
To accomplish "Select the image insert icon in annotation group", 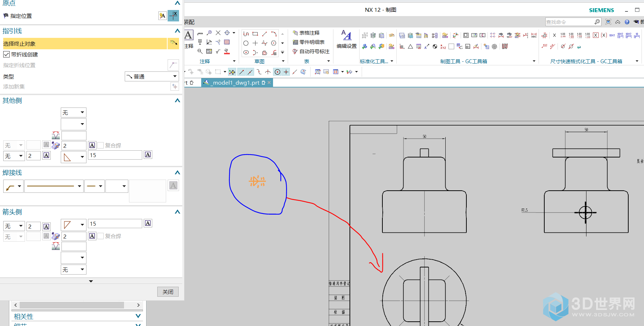I will pyautogui.click(x=209, y=51).
